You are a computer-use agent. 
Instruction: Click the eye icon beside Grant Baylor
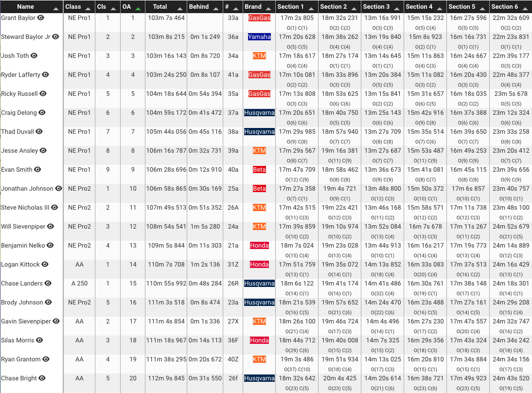pyautogui.click(x=41, y=18)
